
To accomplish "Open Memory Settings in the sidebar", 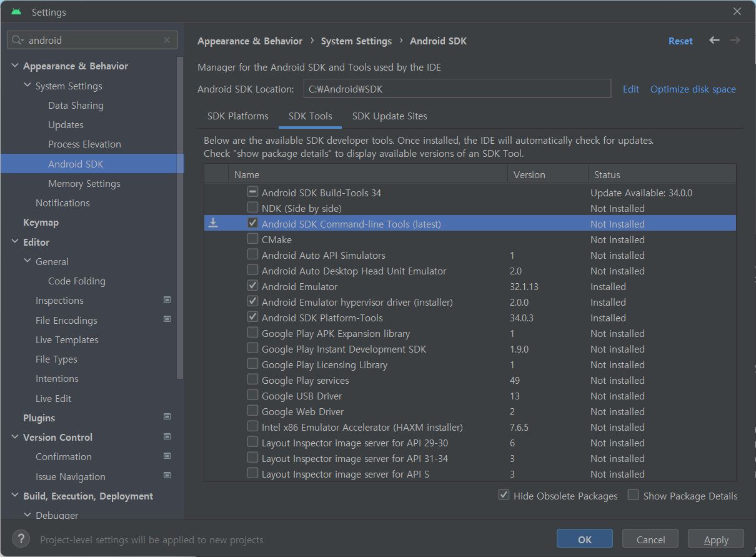I will coord(84,183).
